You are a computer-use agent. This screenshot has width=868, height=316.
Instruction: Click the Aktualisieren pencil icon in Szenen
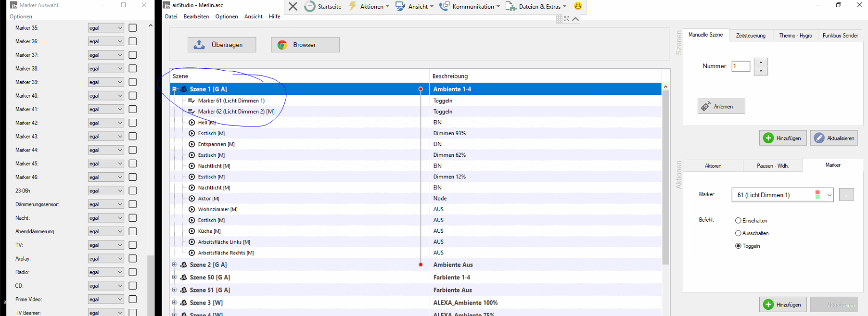(x=819, y=138)
